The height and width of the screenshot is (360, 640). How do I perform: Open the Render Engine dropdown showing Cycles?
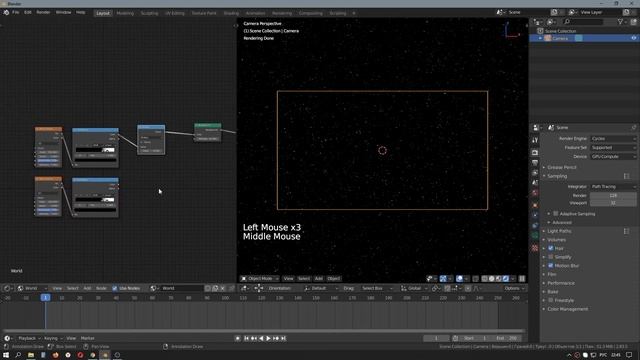[x=613, y=139]
